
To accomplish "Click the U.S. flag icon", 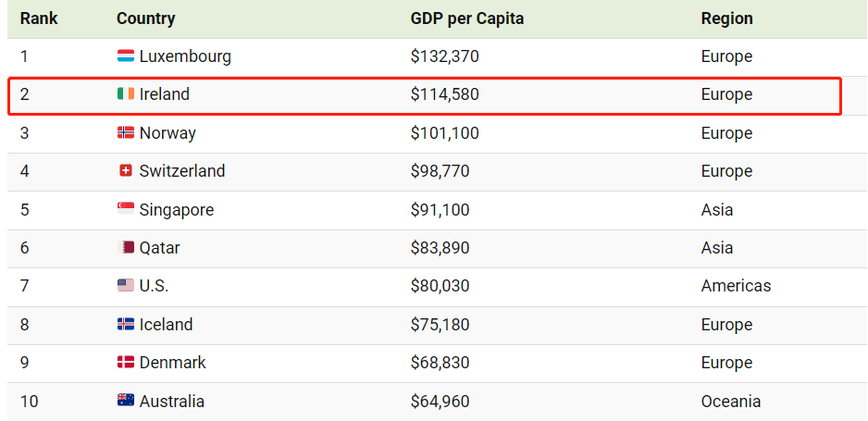I will (126, 286).
